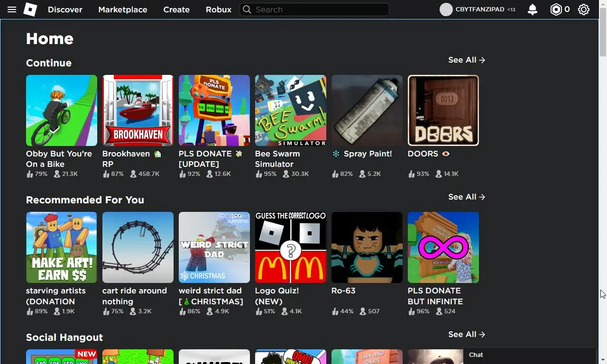Click the player icon next to 14.1K
The image size is (607, 364).
tap(439, 174)
